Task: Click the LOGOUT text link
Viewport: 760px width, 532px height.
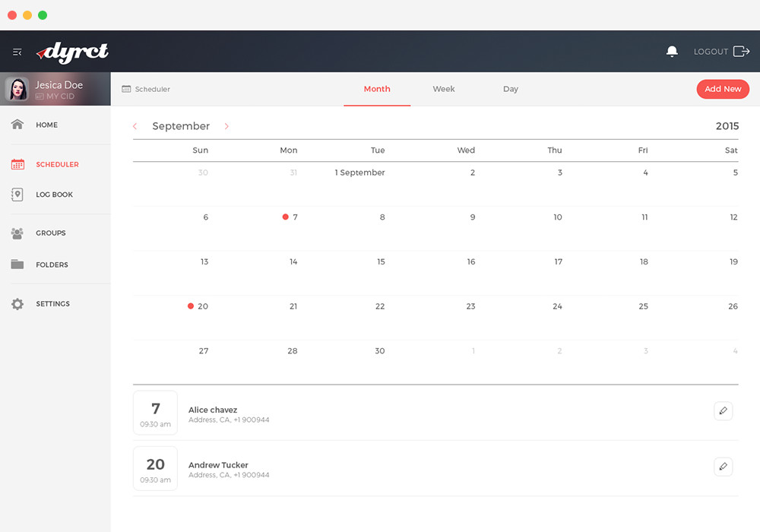Action: 711,52
